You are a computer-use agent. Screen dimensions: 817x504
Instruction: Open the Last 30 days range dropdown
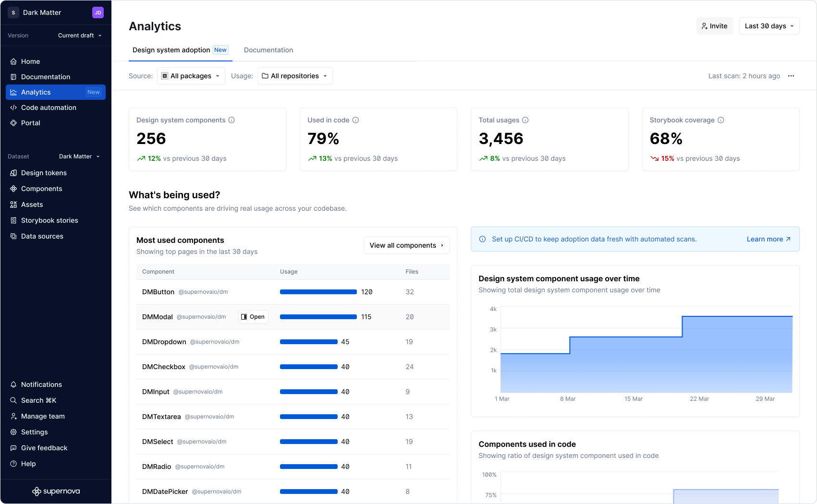coord(769,26)
